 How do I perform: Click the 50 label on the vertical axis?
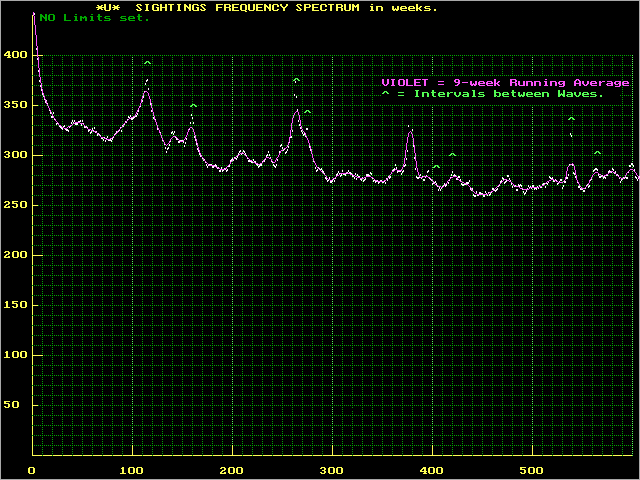[16, 405]
